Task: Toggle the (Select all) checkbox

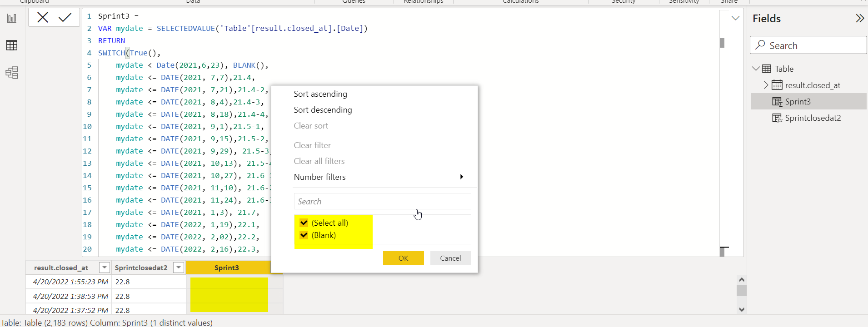Action: pyautogui.click(x=304, y=223)
